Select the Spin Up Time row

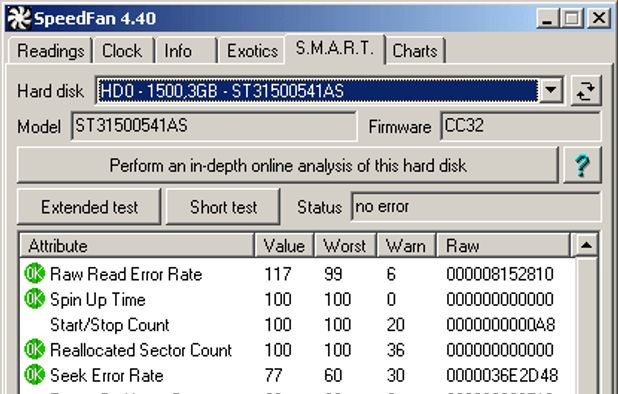click(297, 299)
